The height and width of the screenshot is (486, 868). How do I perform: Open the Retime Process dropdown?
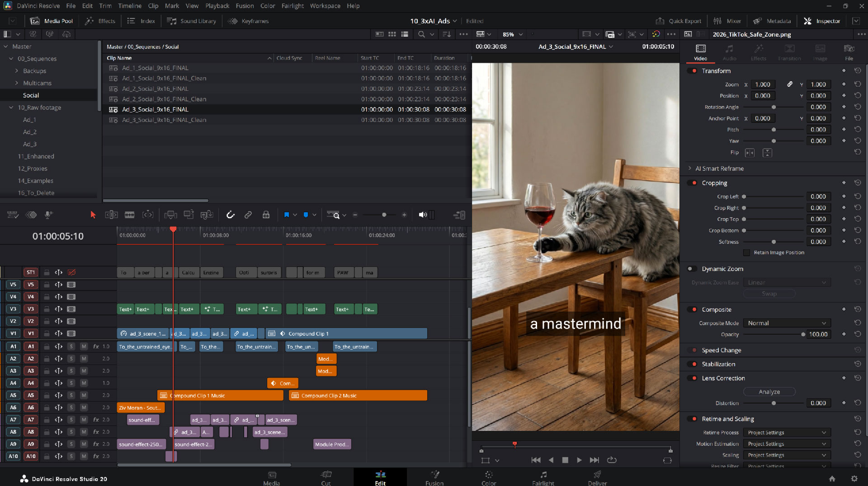(x=786, y=432)
